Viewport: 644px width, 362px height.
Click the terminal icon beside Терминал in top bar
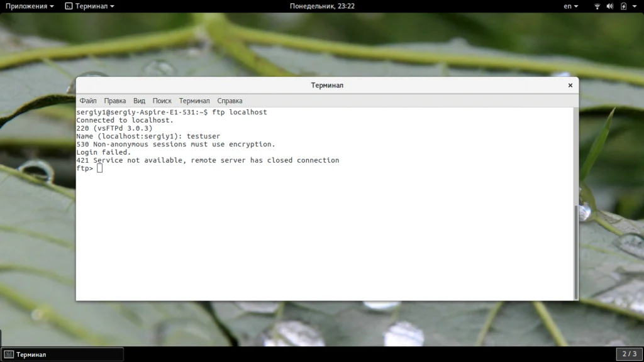(69, 6)
